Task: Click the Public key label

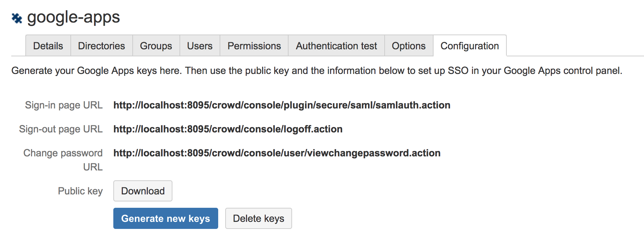Action: (x=80, y=191)
